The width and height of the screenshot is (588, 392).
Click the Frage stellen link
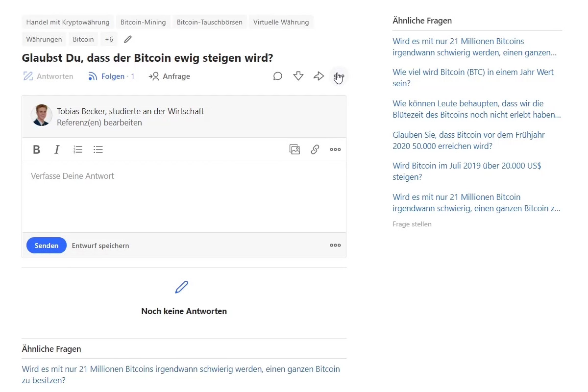412,224
